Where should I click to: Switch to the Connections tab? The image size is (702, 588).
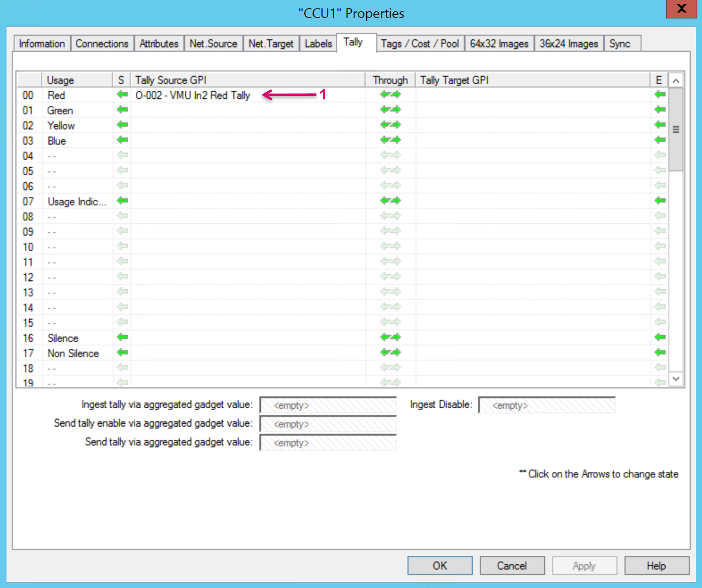coord(102,44)
